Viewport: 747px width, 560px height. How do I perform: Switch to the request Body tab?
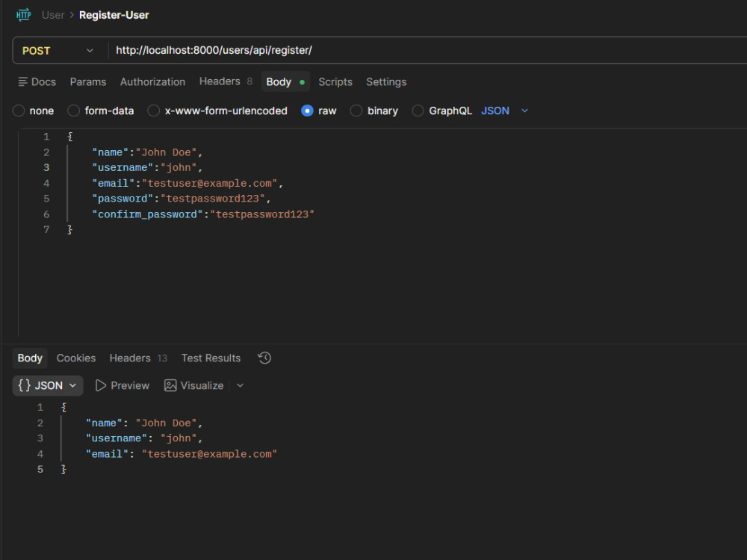[x=285, y=81]
